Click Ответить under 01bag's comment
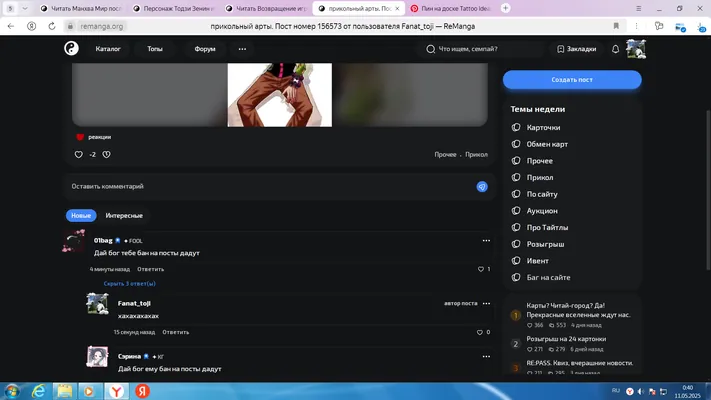Screen dimensions: 711x400 [x=151, y=269]
